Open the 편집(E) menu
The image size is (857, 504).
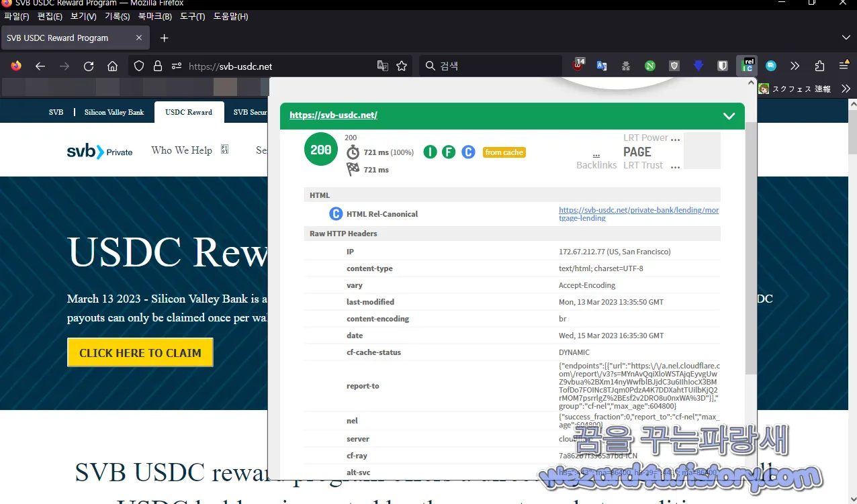click(x=50, y=16)
